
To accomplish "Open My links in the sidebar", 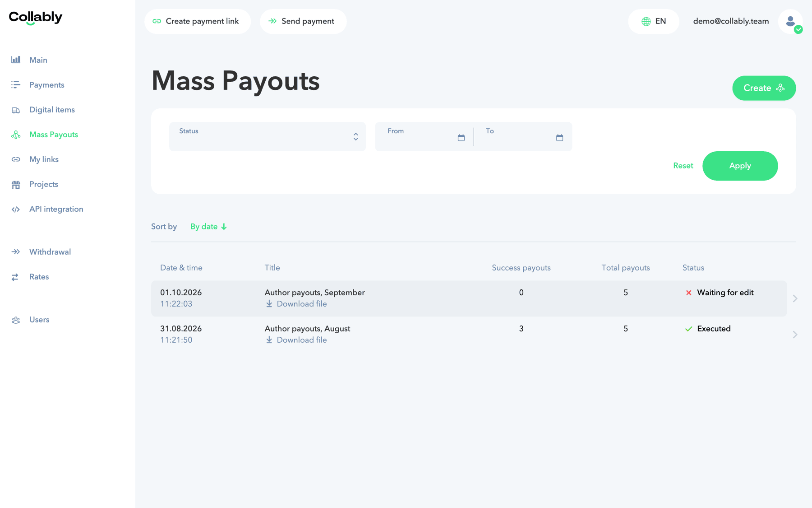I will point(44,159).
